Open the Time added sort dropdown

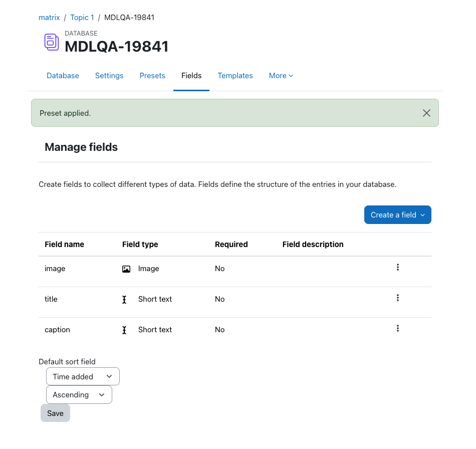click(83, 376)
